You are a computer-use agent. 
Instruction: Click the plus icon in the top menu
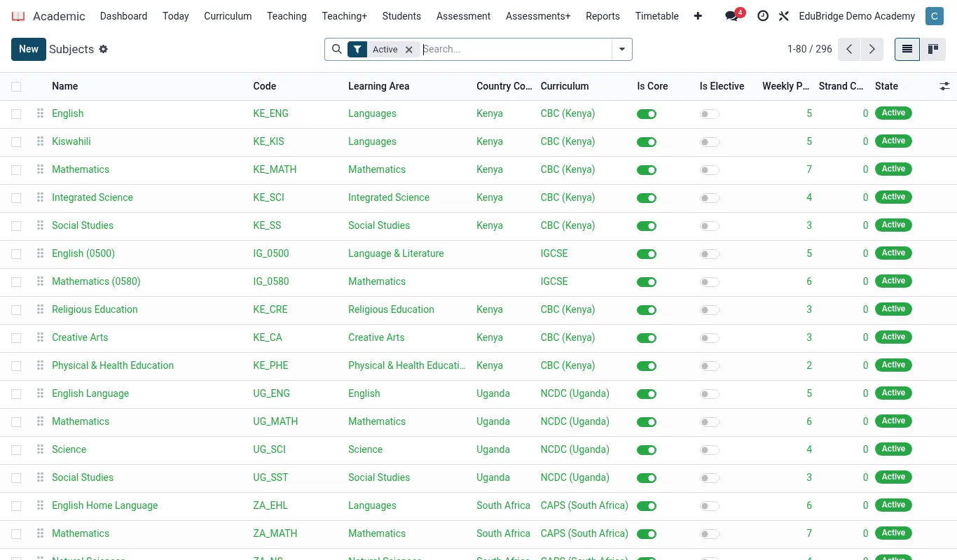coord(698,15)
